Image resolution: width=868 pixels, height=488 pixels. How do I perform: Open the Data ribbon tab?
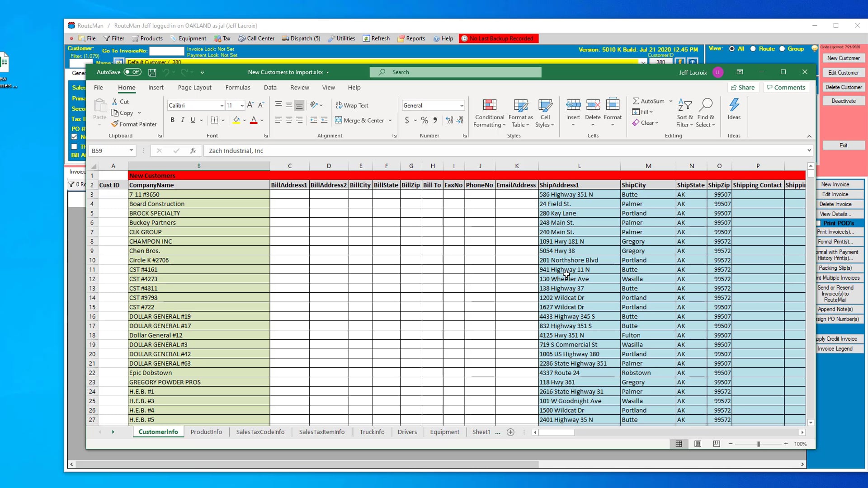click(x=270, y=88)
